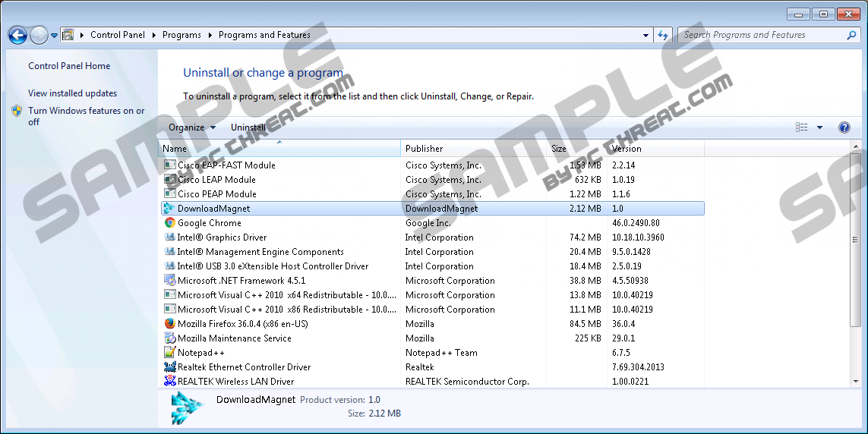Sort by Size column header

(x=577, y=149)
